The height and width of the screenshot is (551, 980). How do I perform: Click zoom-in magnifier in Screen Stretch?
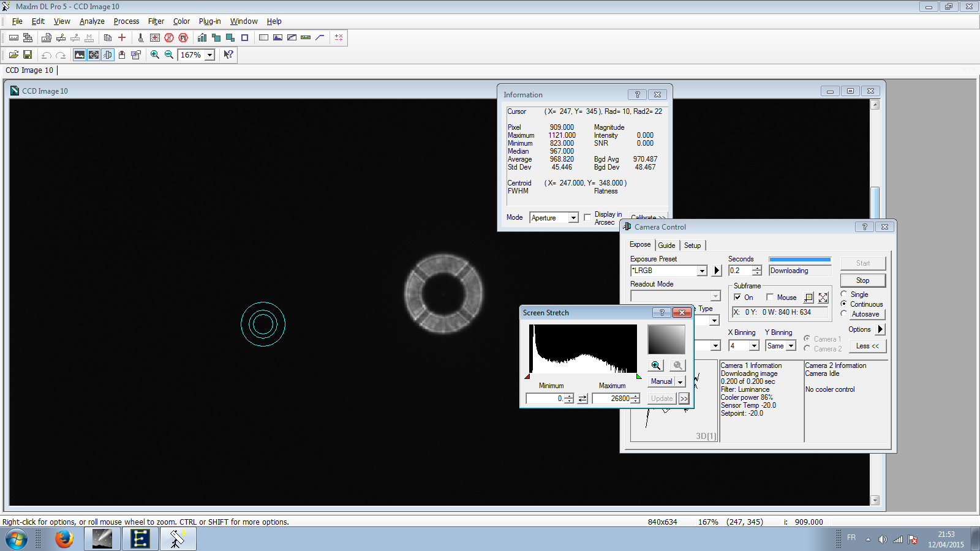[656, 365]
